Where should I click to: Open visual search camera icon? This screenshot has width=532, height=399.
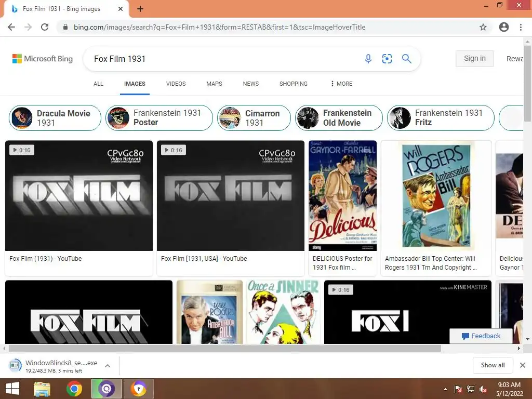click(387, 59)
